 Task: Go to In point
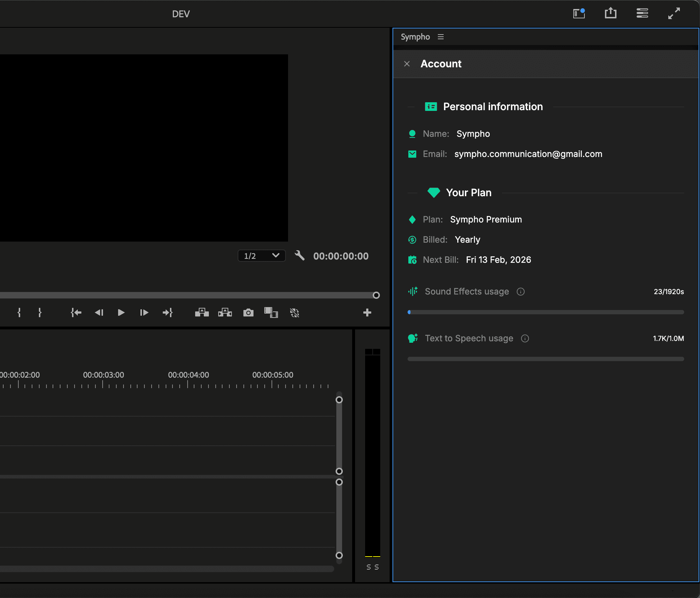coord(76,313)
